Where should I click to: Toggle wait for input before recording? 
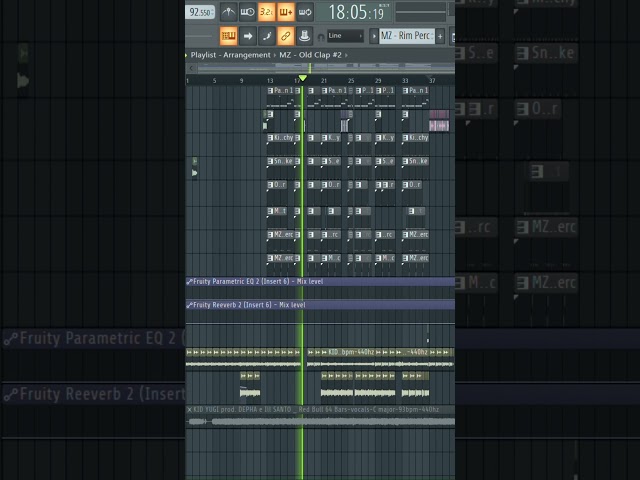tap(247, 12)
